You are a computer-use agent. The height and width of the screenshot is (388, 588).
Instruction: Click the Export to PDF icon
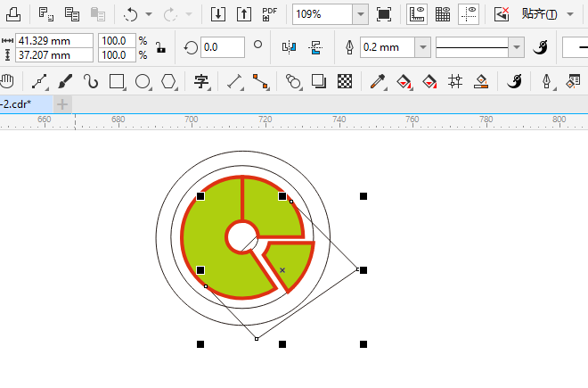(270, 14)
